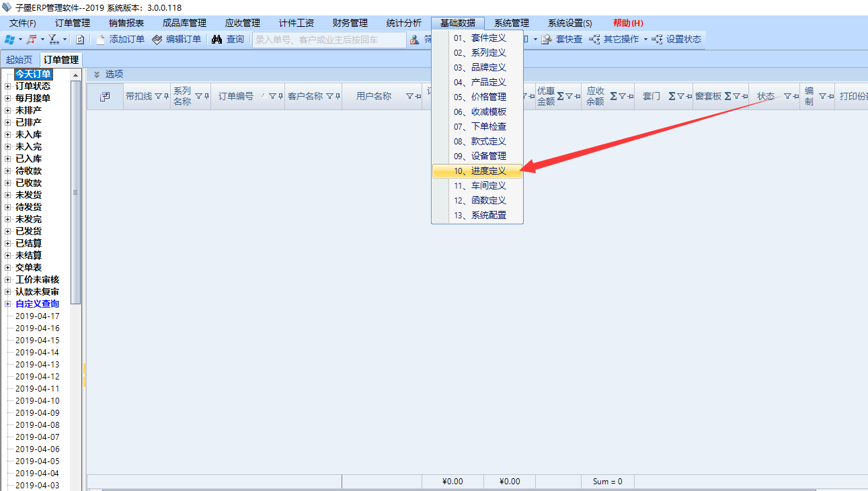Click the grid selector icon in table corner
868x491 pixels.
pyautogui.click(x=105, y=97)
